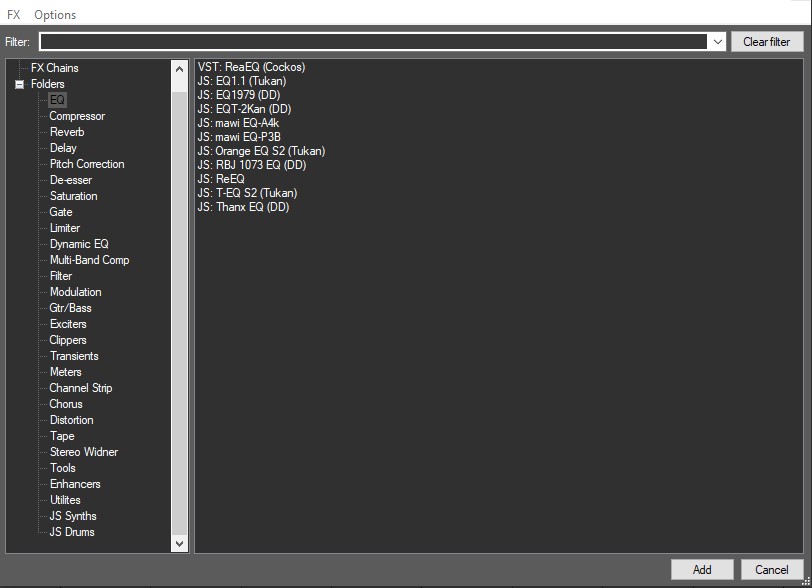Viewport: 812px width, 588px height.
Task: Select the Utilites folder
Action: (x=65, y=500)
